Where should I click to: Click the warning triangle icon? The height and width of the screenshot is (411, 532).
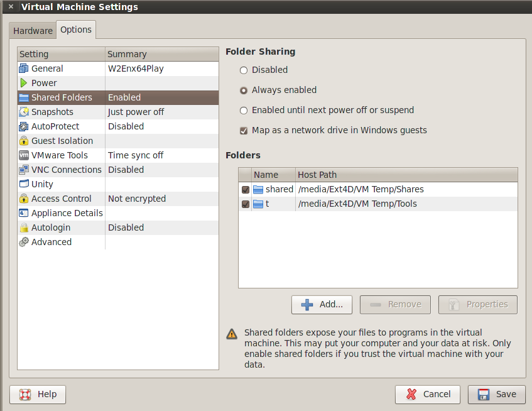point(232,334)
